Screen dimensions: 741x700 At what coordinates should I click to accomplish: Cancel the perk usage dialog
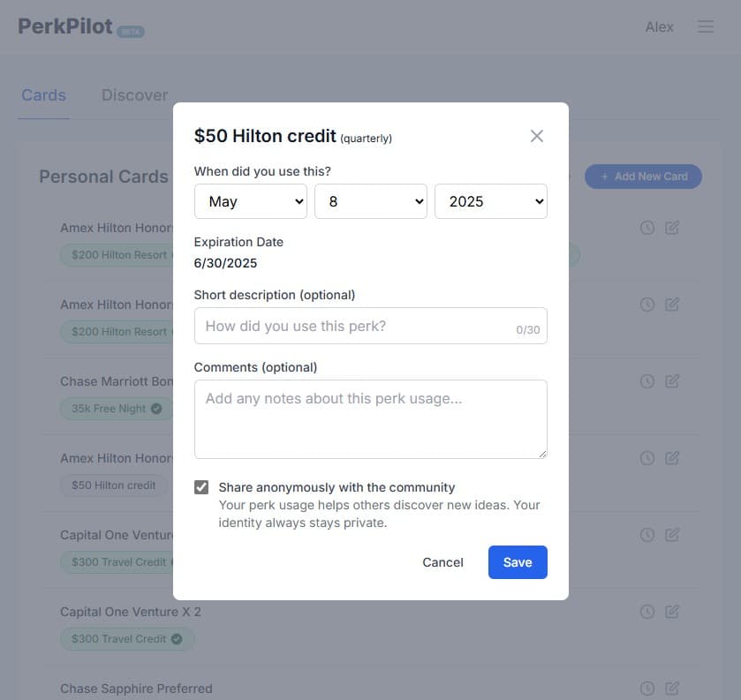(x=442, y=562)
